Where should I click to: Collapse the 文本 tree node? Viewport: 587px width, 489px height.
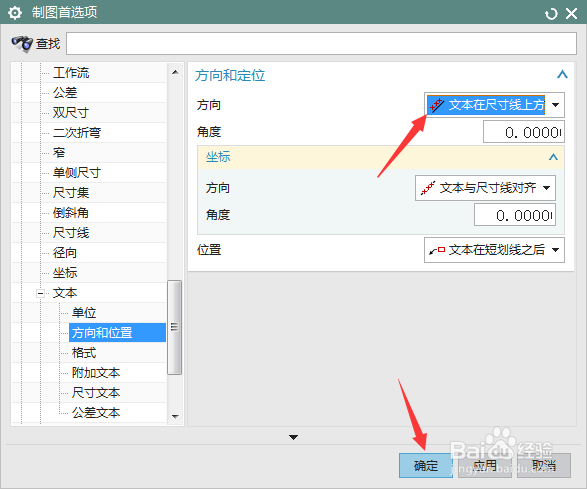40,293
